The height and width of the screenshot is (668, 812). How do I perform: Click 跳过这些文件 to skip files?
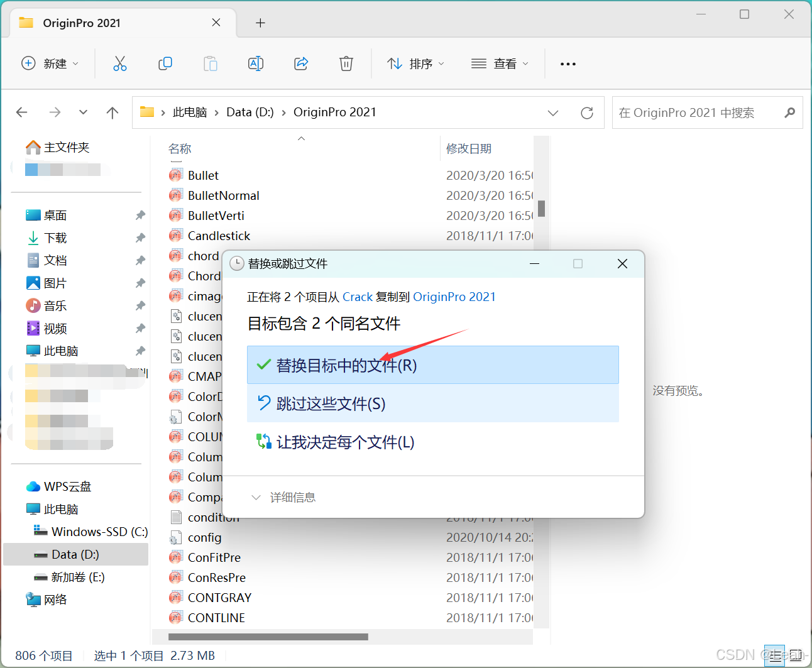[329, 403]
